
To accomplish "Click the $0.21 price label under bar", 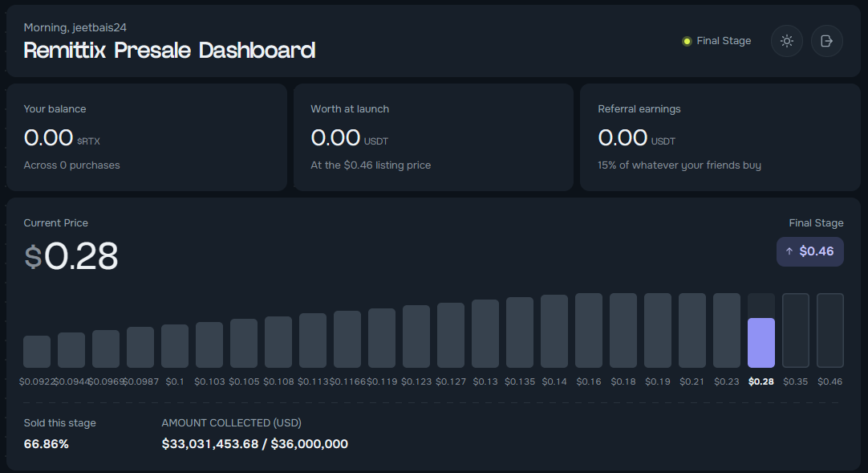I will [692, 381].
